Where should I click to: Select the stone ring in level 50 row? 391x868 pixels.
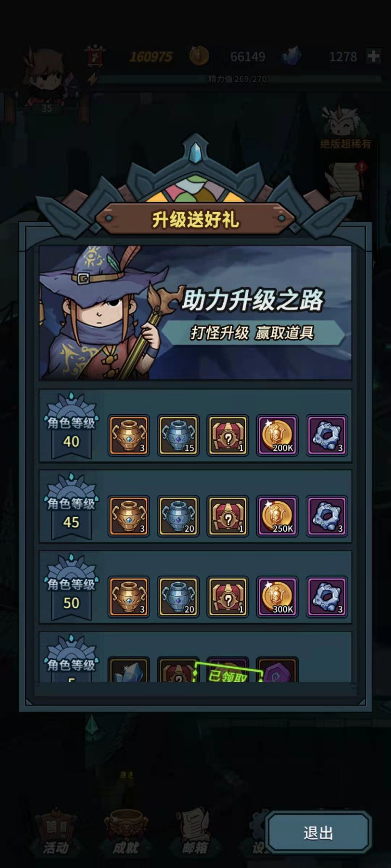pos(327,596)
